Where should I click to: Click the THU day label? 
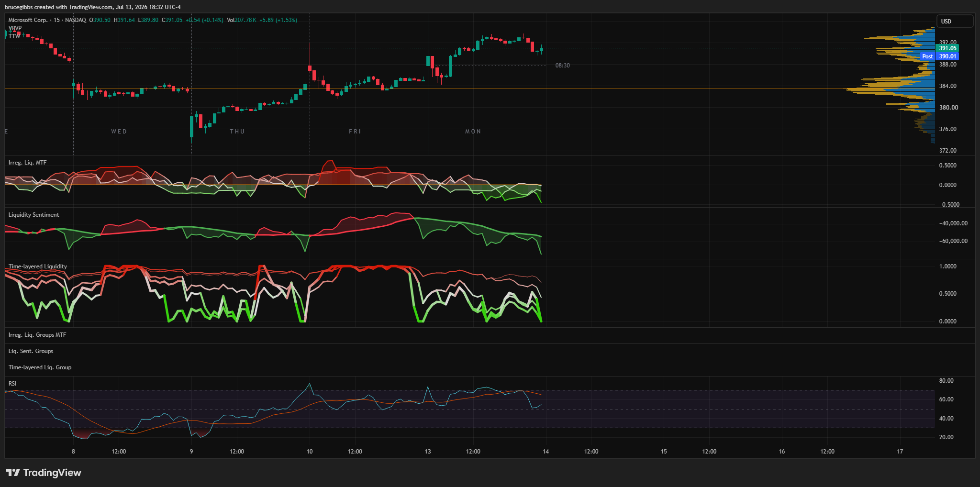(237, 132)
